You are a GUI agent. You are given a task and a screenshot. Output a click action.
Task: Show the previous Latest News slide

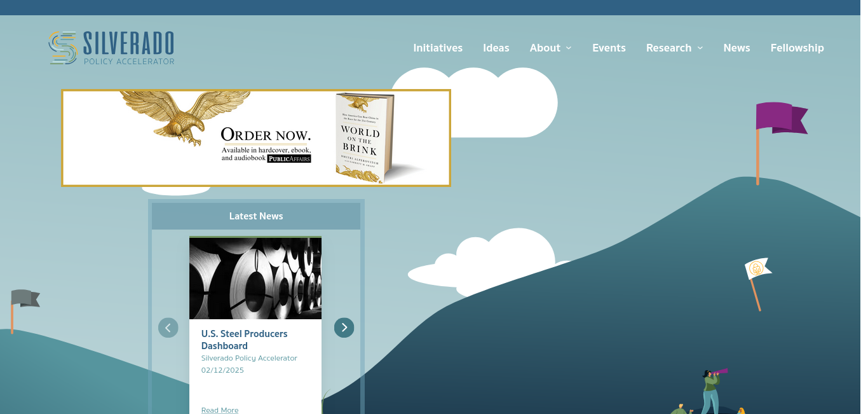point(168,328)
